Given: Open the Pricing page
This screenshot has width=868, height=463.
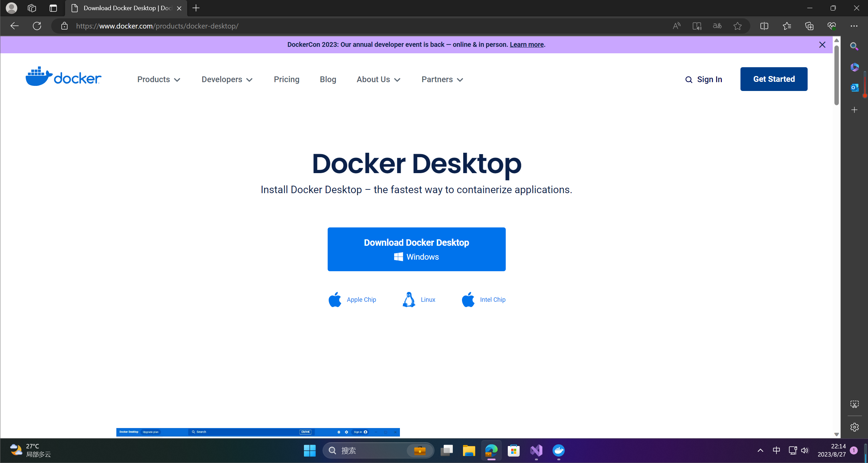Looking at the screenshot, I should [x=287, y=79].
